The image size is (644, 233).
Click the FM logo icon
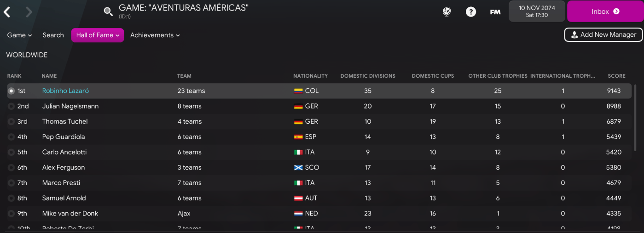[495, 12]
